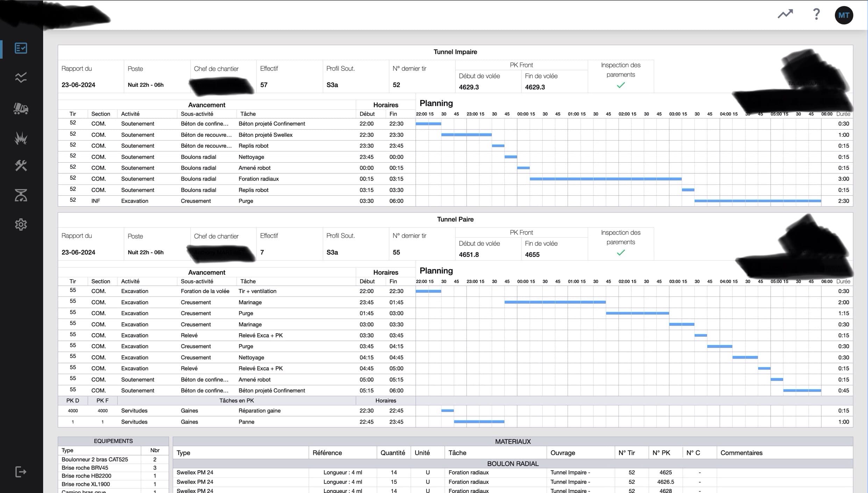Click the Quantité column header in Materiaux
This screenshot has height=493, width=868.
pos(392,453)
